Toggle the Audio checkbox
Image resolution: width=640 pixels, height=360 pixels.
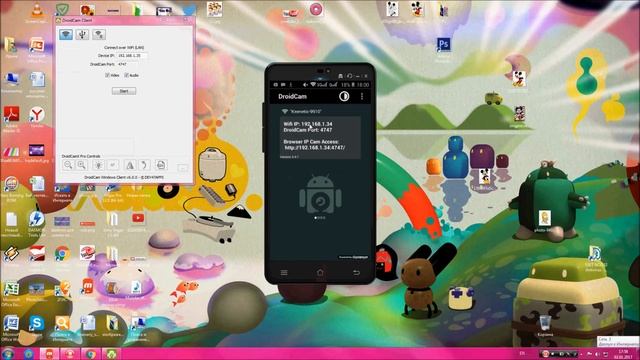point(127,75)
